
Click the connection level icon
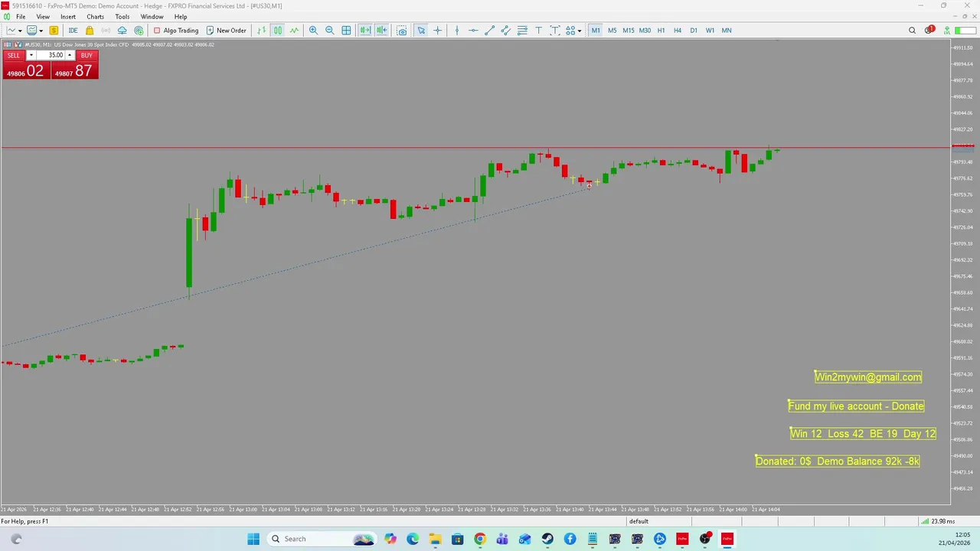[x=946, y=31]
